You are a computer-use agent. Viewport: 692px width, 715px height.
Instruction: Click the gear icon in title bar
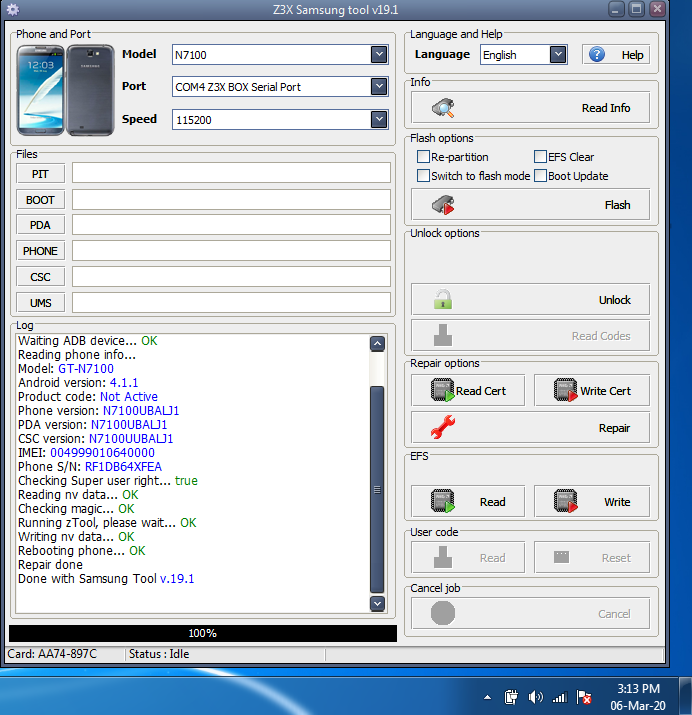(x=13, y=9)
